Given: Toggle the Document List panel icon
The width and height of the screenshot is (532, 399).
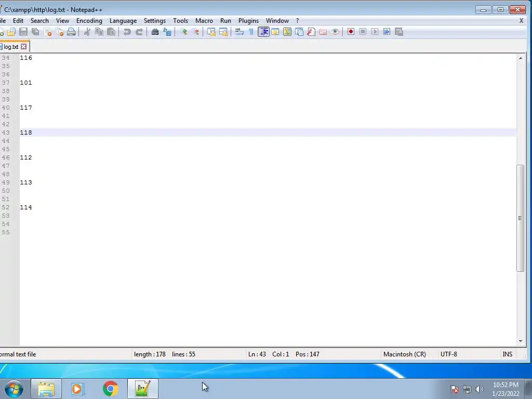Looking at the screenshot, I should (299, 32).
